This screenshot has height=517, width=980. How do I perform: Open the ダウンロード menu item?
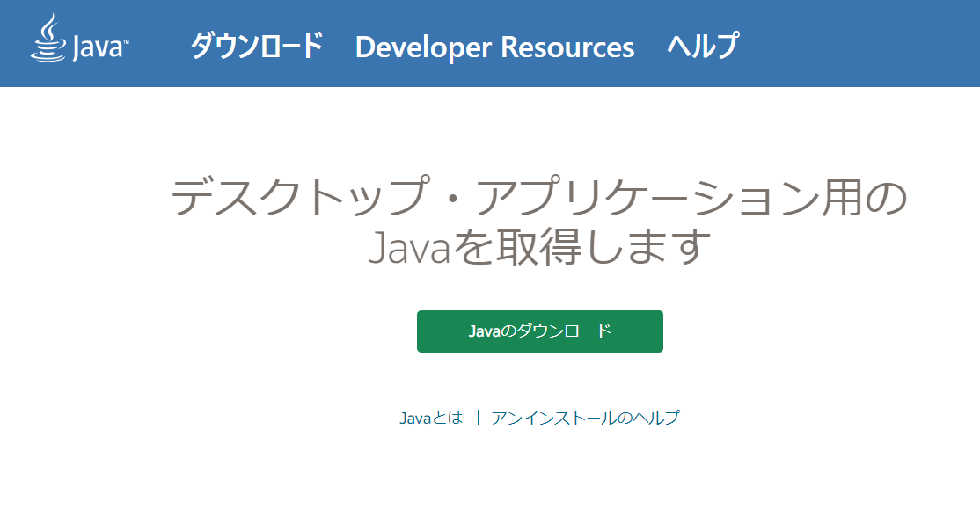pos(256,47)
